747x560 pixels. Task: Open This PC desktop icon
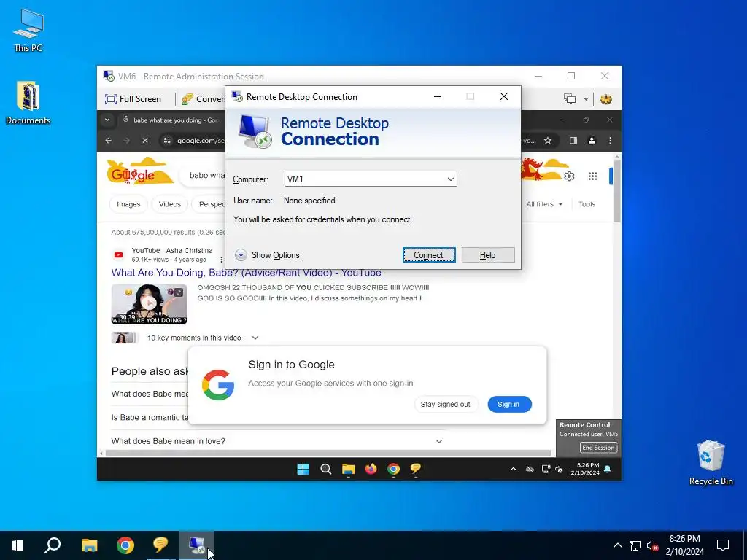(x=28, y=31)
